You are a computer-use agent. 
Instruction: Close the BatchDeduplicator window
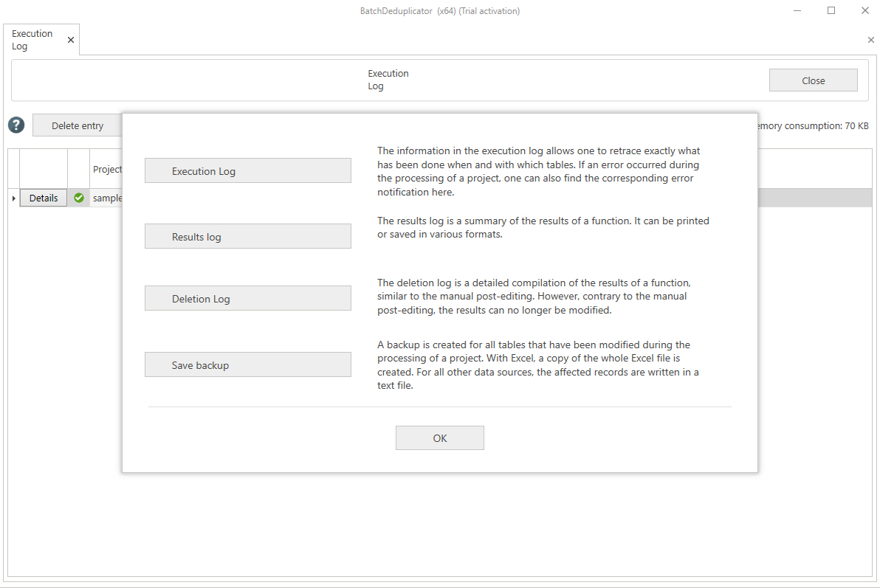pos(864,11)
